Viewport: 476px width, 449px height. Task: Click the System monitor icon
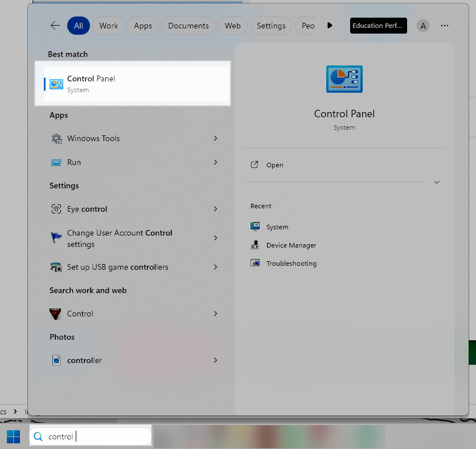[255, 226]
